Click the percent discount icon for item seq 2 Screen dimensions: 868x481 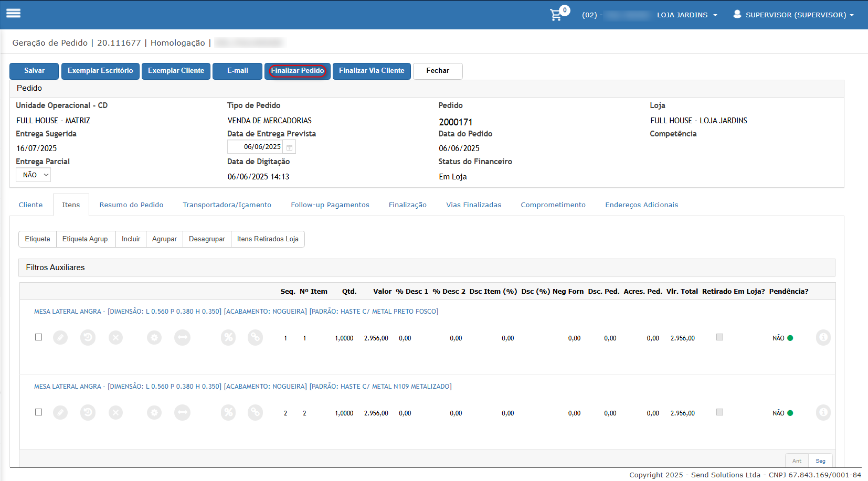[x=228, y=412]
